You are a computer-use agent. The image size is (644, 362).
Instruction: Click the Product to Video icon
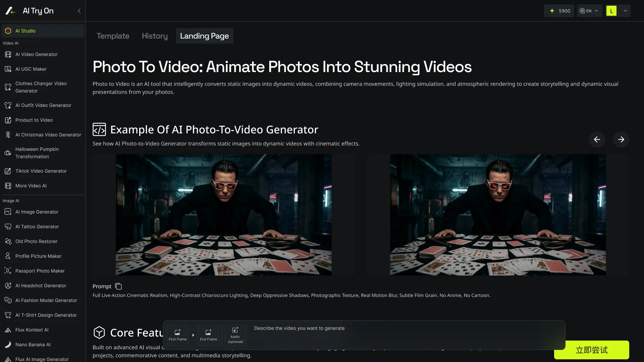tap(8, 120)
